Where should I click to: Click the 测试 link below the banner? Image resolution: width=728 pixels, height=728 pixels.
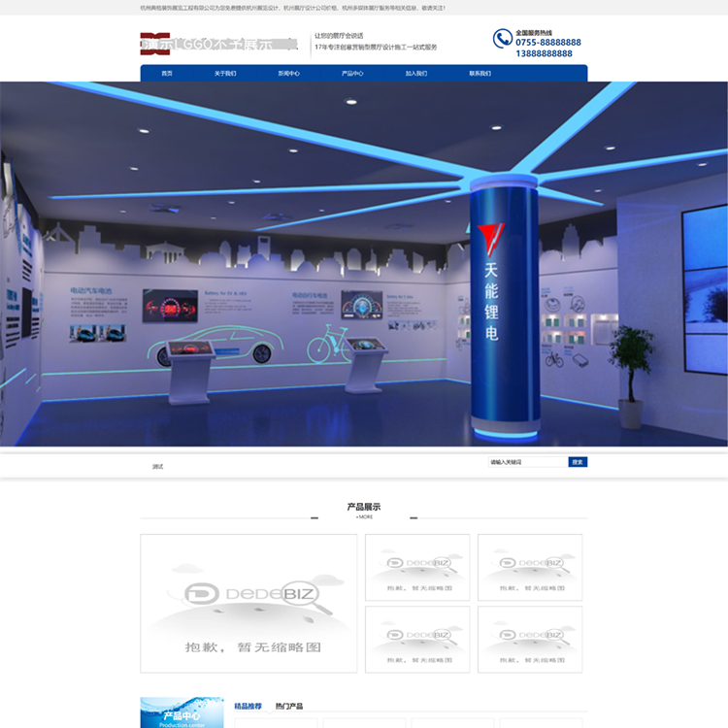click(x=158, y=467)
